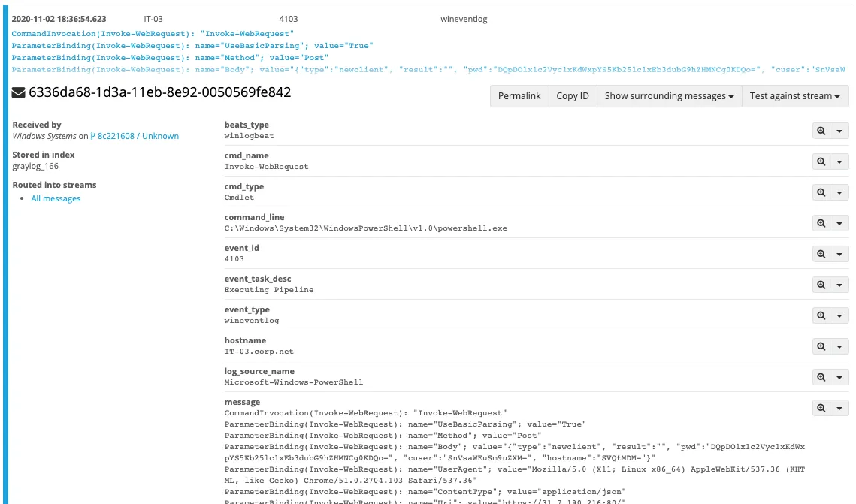Click the magnifier icon for log_source_name field

coord(821,378)
